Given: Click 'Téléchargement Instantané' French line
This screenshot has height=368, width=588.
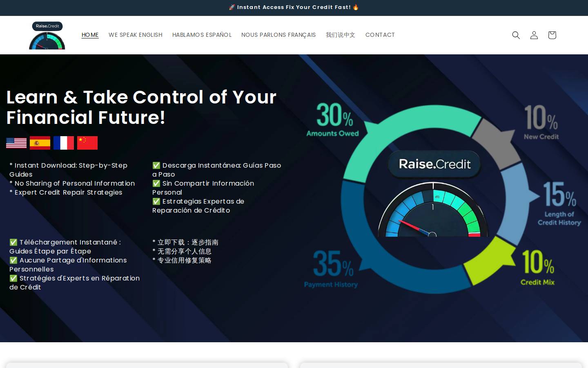Looking at the screenshot, I should (65, 247).
